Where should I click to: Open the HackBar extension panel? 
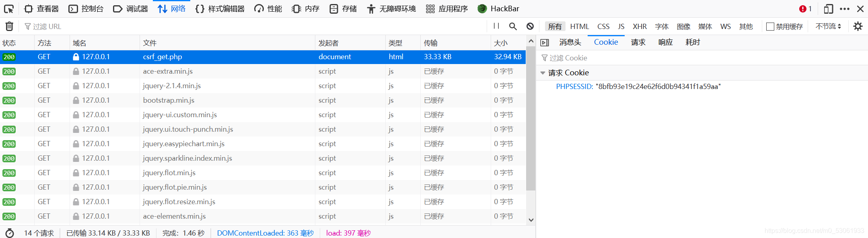498,8
